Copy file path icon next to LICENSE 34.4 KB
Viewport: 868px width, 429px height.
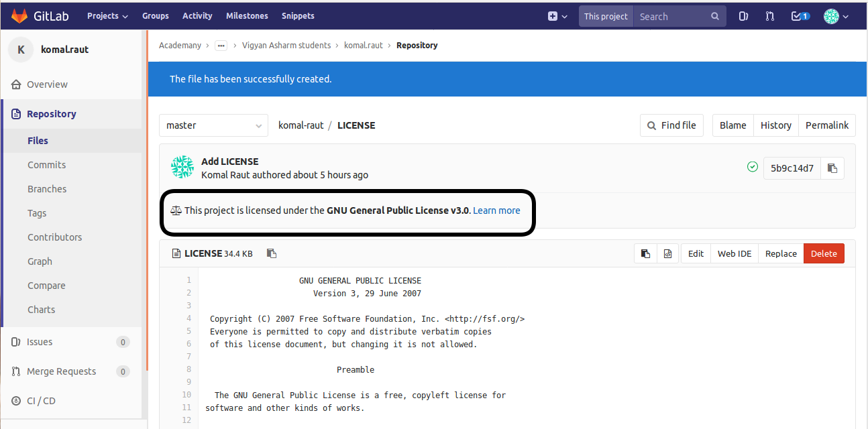[272, 253]
